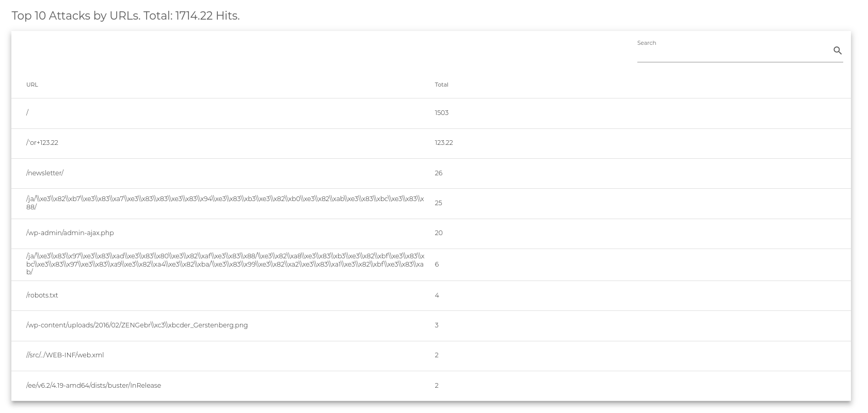
Task: Click the Top 10 Attacks heading
Action: tap(125, 16)
